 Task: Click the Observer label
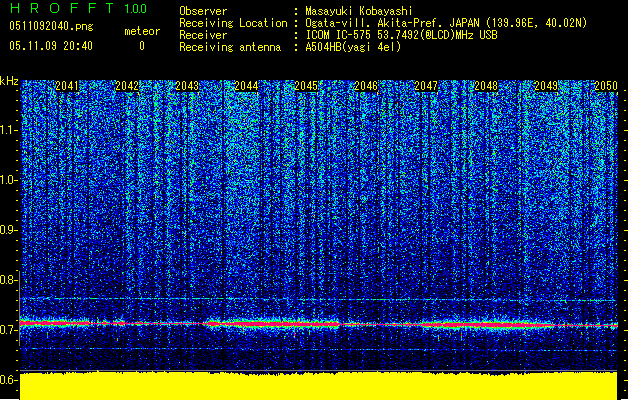point(203,11)
